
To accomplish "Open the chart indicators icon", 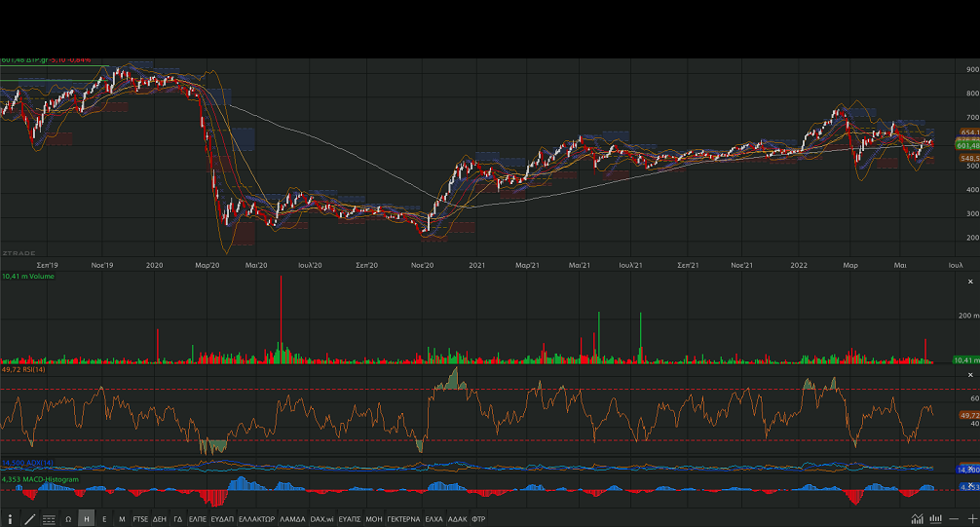I will (x=917, y=519).
